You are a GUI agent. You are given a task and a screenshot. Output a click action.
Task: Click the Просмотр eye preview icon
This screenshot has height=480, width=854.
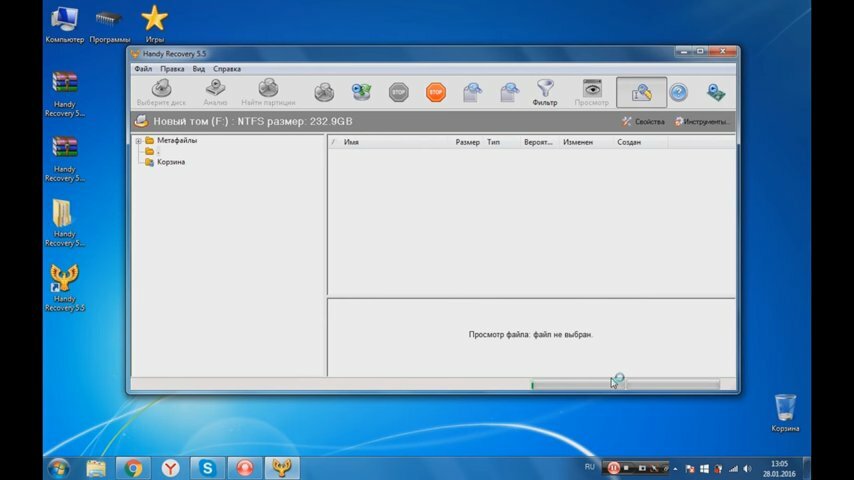point(591,92)
